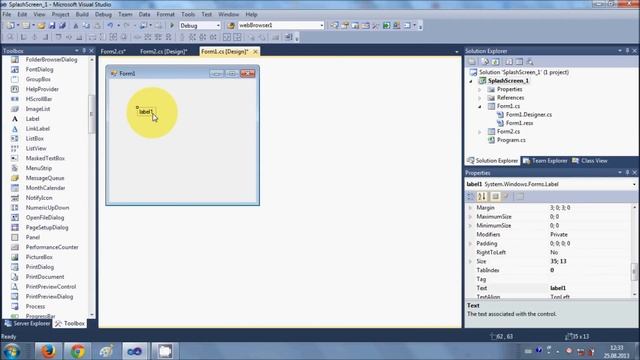
Task: Collapse the Form1.cs node in Solution Explorer
Action: [x=480, y=107]
